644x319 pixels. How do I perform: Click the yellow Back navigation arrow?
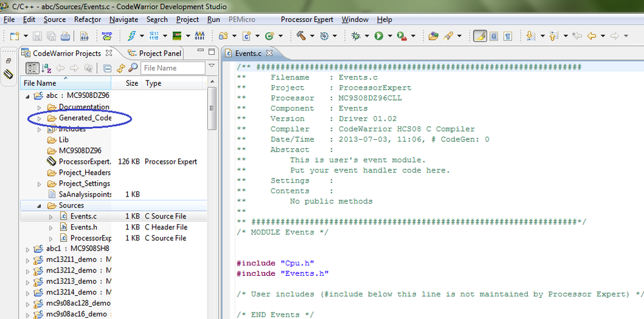592,36
